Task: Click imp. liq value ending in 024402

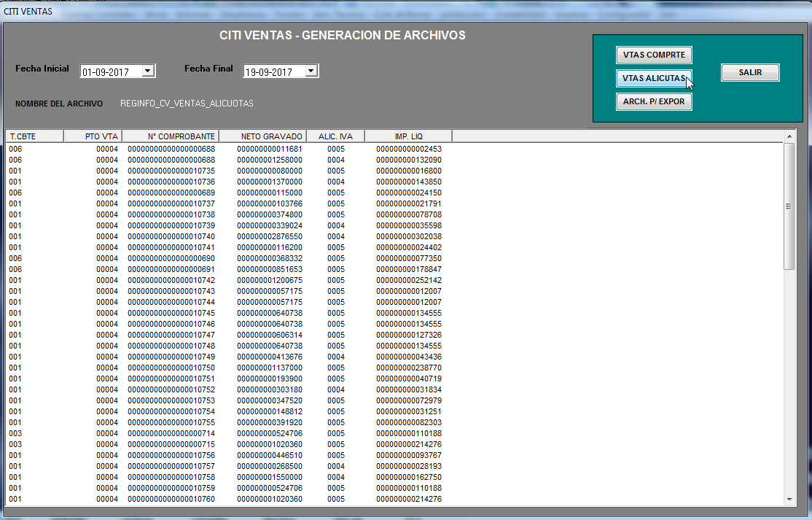Action: pyautogui.click(x=409, y=247)
